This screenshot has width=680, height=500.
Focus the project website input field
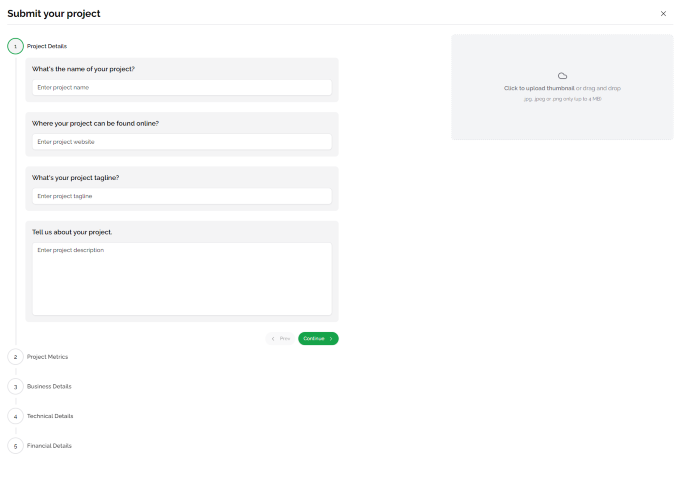coord(182,142)
